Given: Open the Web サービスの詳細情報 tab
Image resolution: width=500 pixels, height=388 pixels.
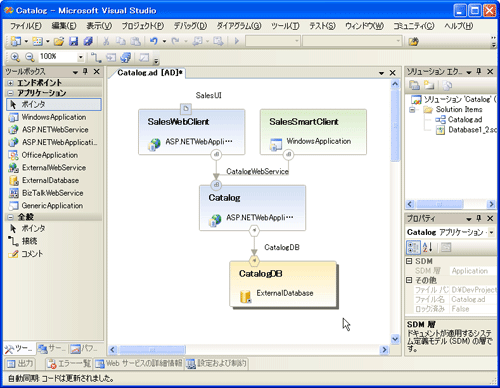Looking at the screenshot, I should [x=139, y=363].
